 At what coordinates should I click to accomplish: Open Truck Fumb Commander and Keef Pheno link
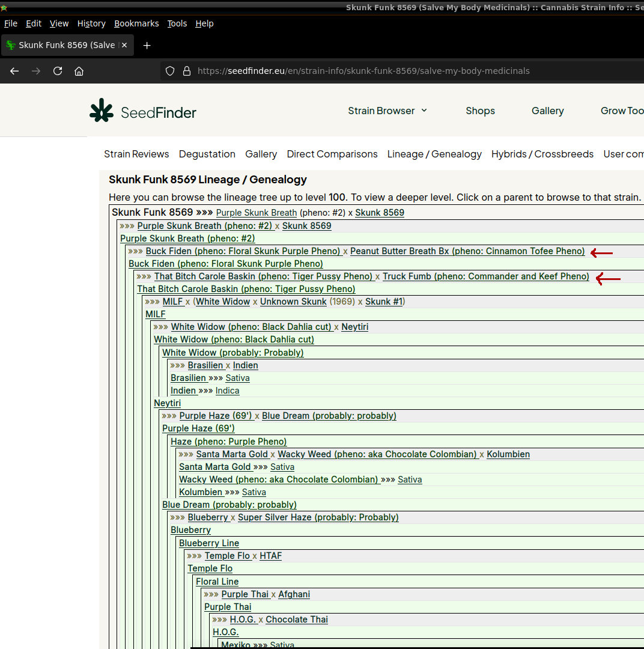(x=486, y=276)
